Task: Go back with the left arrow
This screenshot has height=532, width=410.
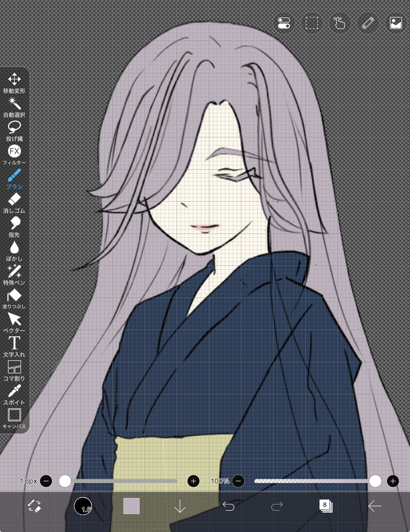Action: [x=375, y=506]
